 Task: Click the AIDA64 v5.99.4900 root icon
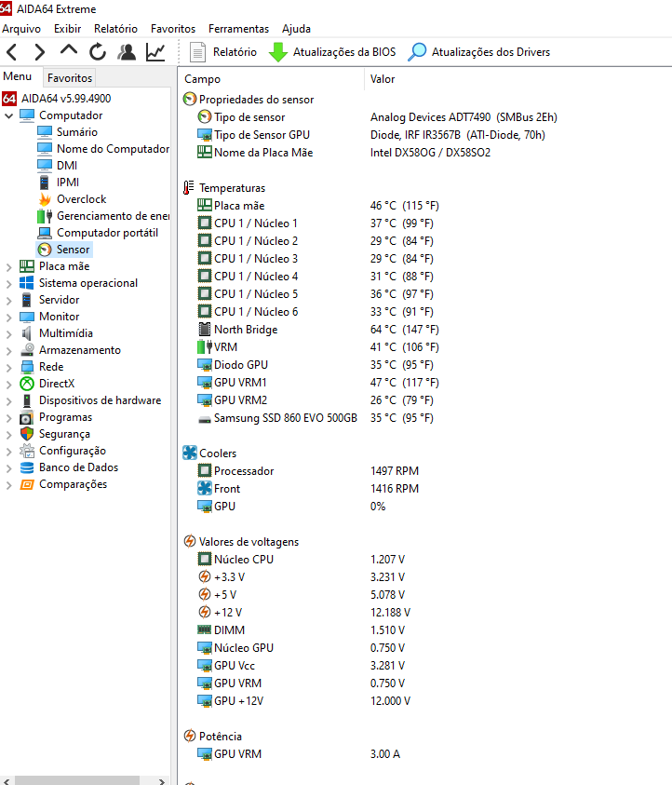9,98
